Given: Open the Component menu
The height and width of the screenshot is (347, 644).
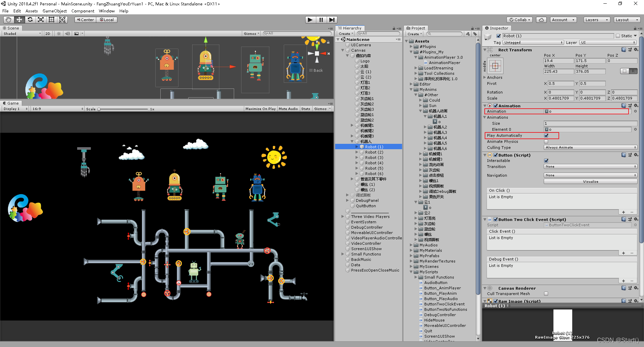Looking at the screenshot, I should point(83,11).
